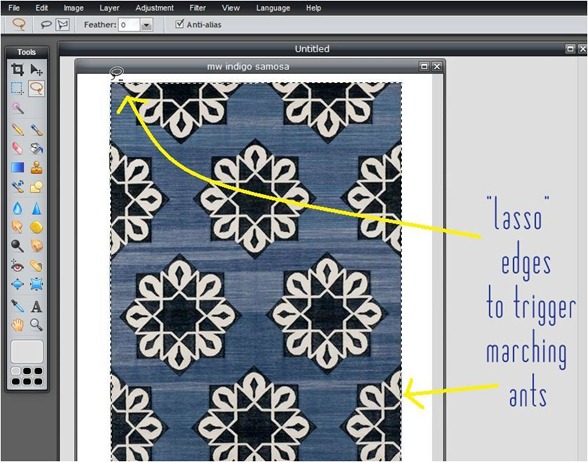Select the Colorpicker eyedropper tool

pyautogui.click(x=17, y=306)
